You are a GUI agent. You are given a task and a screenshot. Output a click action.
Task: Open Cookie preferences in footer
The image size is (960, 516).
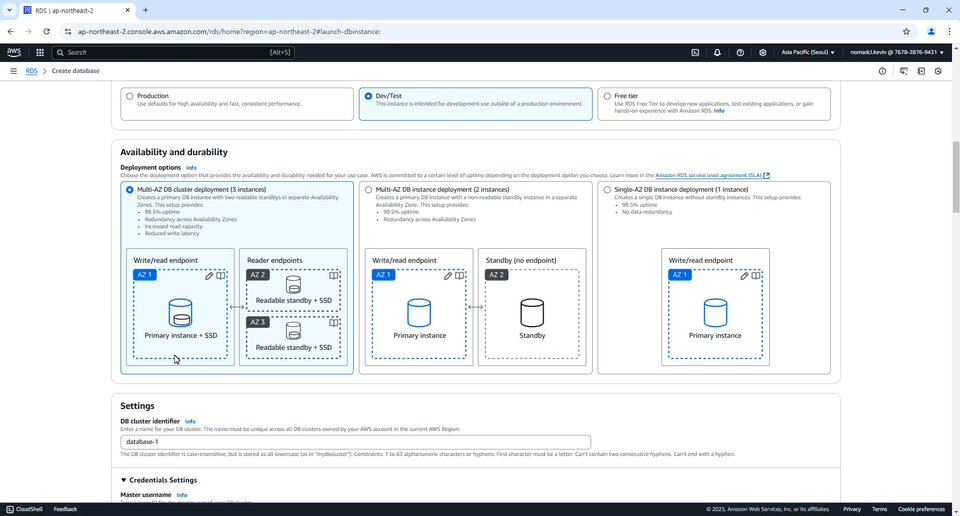click(x=921, y=509)
